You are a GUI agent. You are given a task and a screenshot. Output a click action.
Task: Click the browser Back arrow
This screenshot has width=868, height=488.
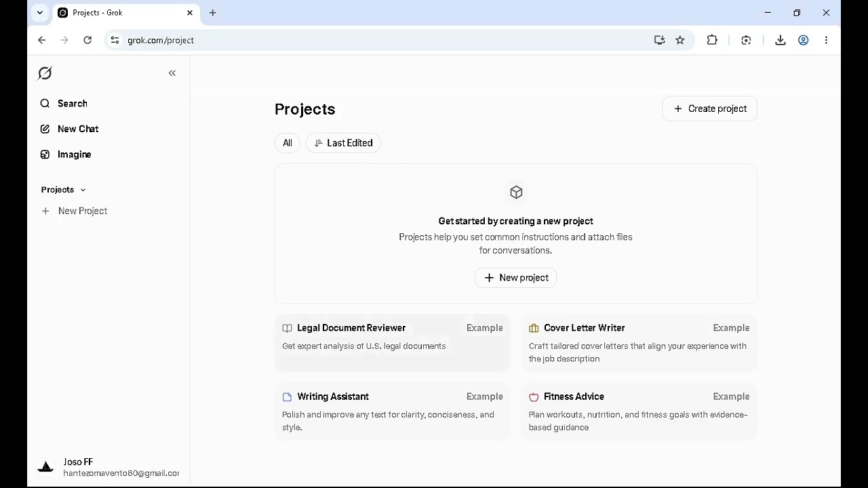(42, 40)
